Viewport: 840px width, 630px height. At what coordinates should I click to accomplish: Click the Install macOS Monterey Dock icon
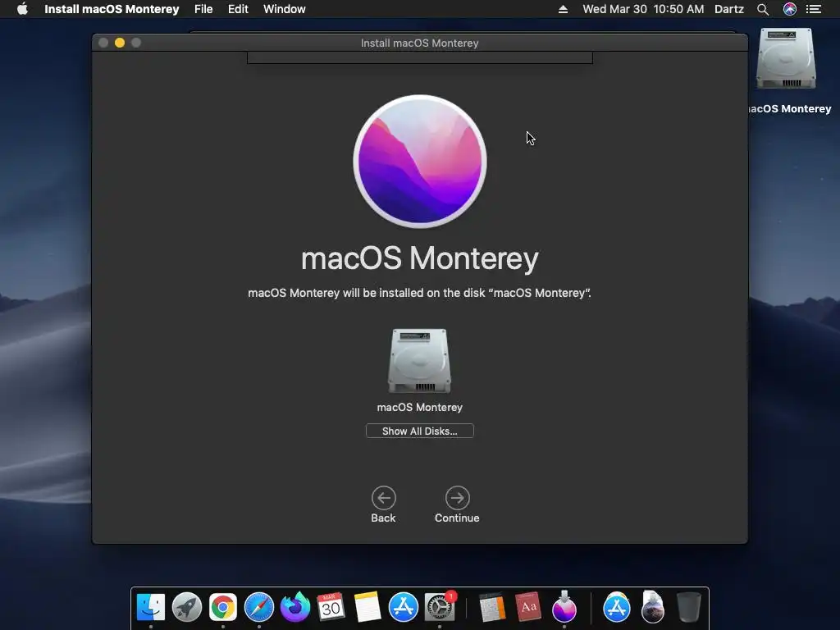pos(564,607)
